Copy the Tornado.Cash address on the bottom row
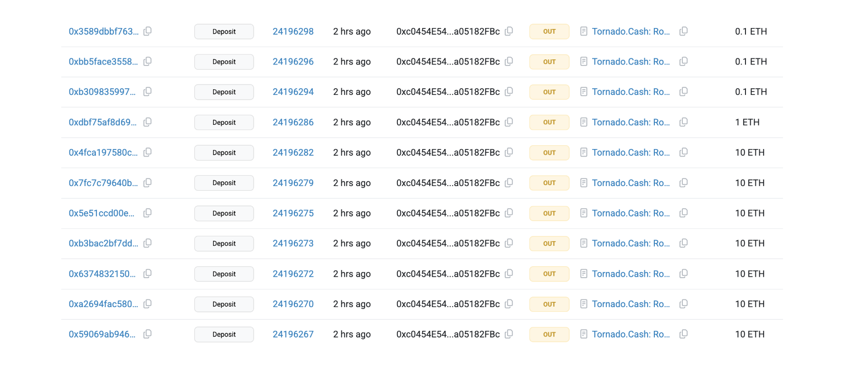 coord(684,334)
